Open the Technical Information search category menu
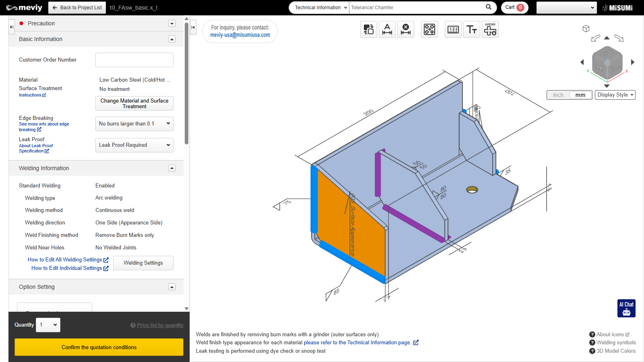644x362 pixels. tap(319, 8)
